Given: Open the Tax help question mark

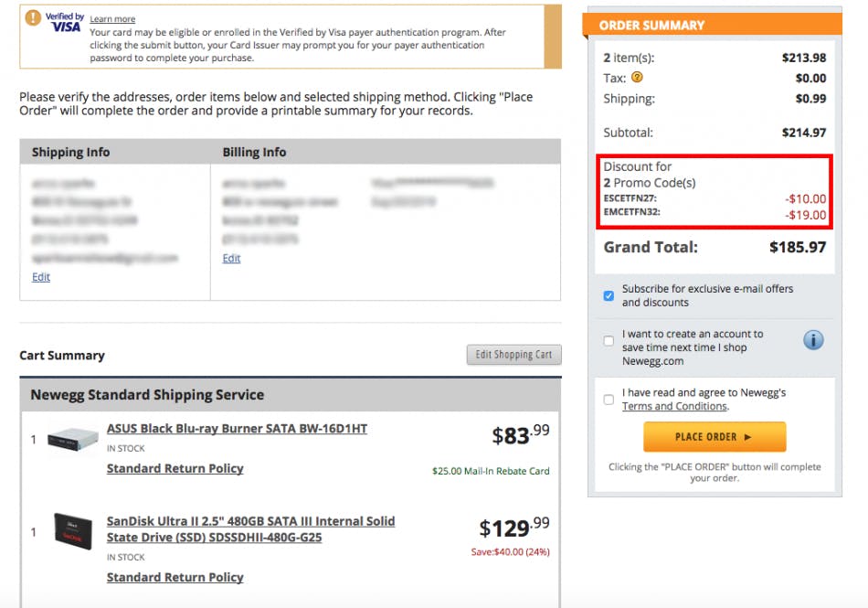Looking at the screenshot, I should click(x=638, y=78).
